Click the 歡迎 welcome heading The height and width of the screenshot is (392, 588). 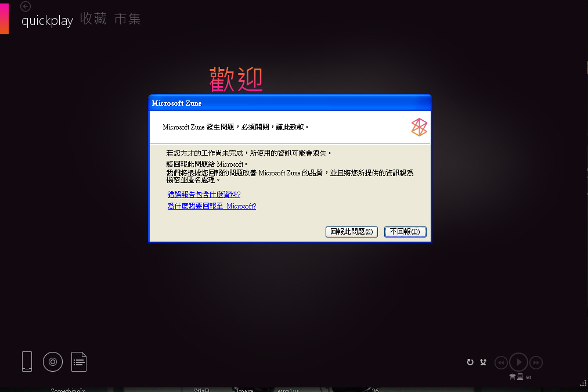(x=236, y=79)
